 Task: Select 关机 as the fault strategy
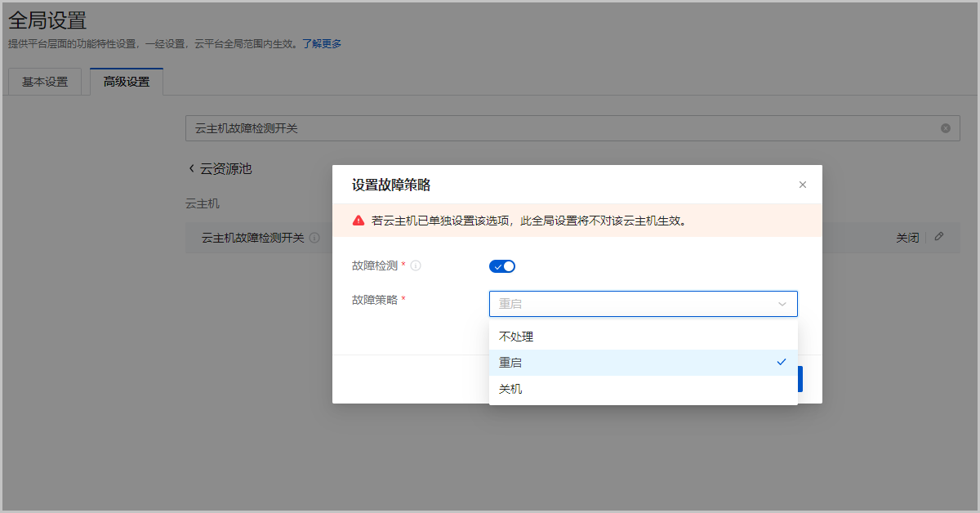point(510,389)
